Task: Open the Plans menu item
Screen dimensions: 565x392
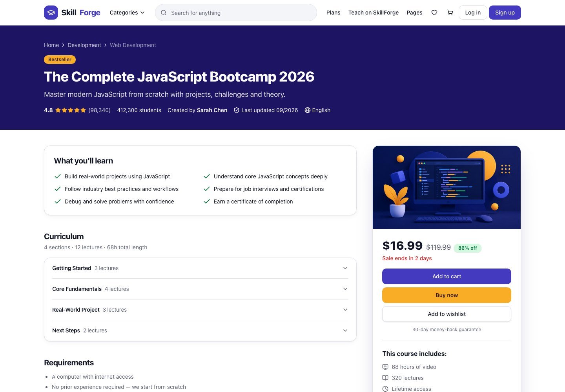Action: click(334, 13)
